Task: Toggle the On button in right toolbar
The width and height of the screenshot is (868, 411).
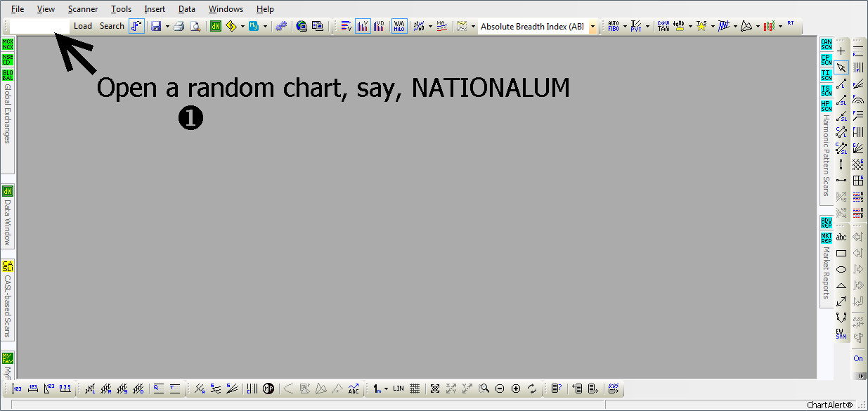Action: [x=858, y=358]
